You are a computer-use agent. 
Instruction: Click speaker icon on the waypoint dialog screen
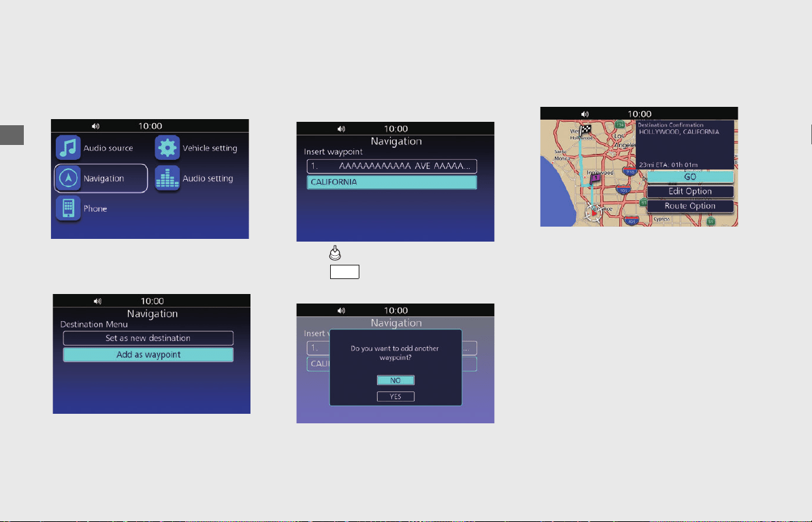tap(341, 310)
